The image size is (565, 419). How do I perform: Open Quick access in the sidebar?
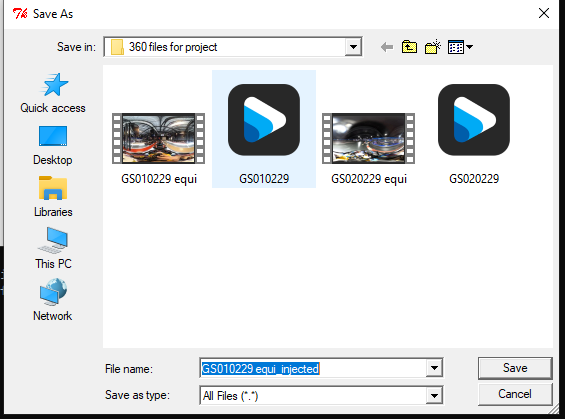53,93
